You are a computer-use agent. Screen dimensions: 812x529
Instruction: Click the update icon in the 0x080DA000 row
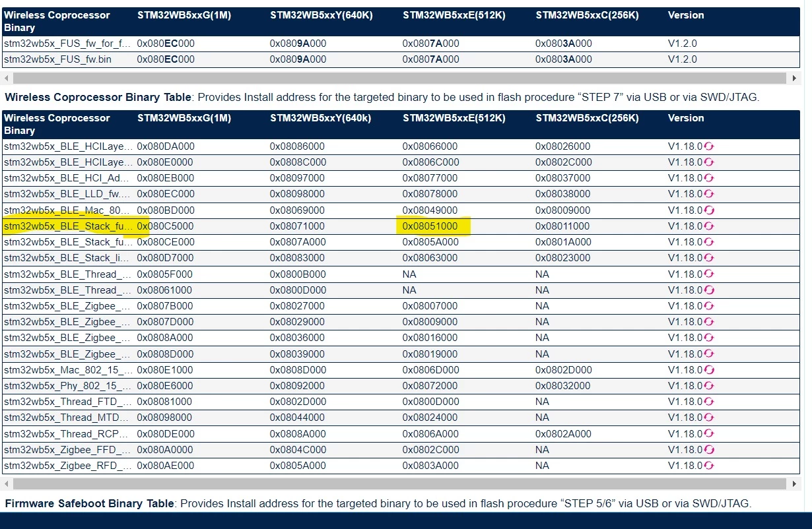[x=709, y=146]
